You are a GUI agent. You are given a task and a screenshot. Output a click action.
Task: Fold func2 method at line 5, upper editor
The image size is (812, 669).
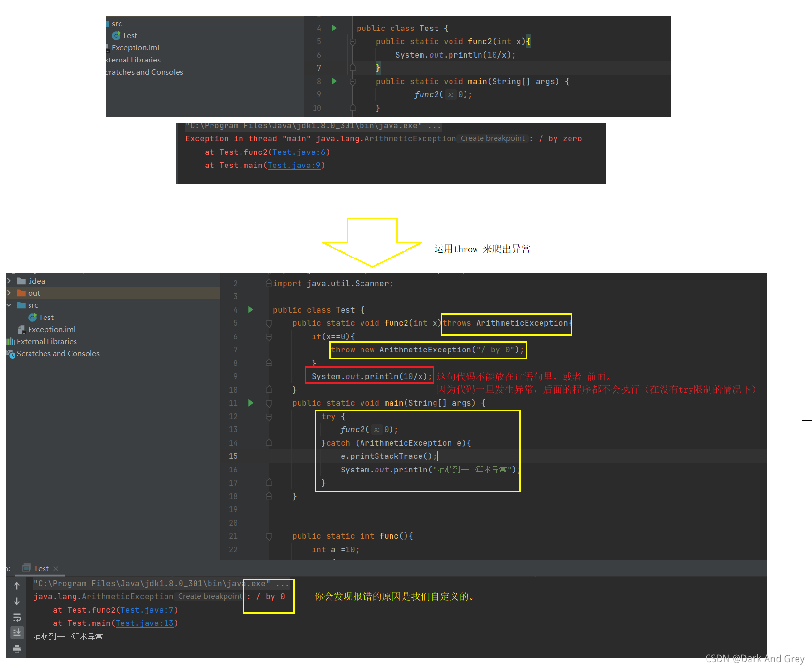coord(353,42)
